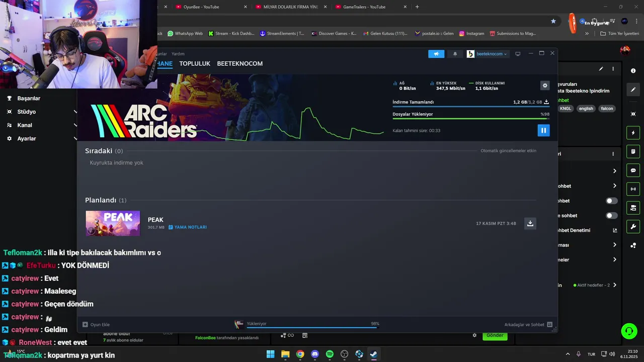Open the green support headset button
The height and width of the screenshot is (362, 644).
tap(629, 331)
